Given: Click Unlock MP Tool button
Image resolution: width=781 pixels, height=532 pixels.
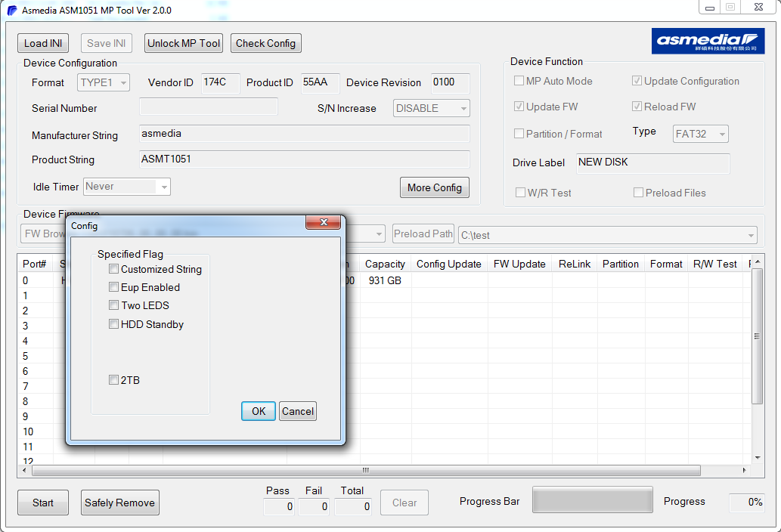Looking at the screenshot, I should click(184, 43).
